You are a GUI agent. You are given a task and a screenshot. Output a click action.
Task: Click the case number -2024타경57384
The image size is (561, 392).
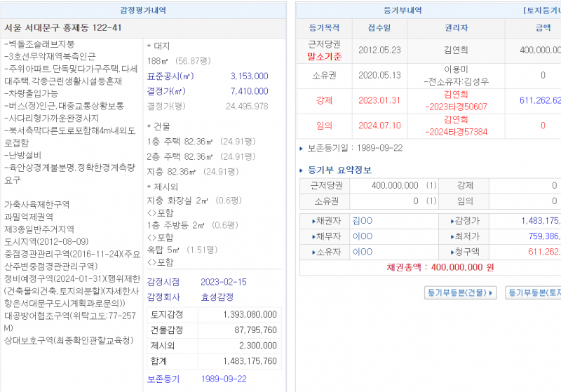(x=457, y=132)
